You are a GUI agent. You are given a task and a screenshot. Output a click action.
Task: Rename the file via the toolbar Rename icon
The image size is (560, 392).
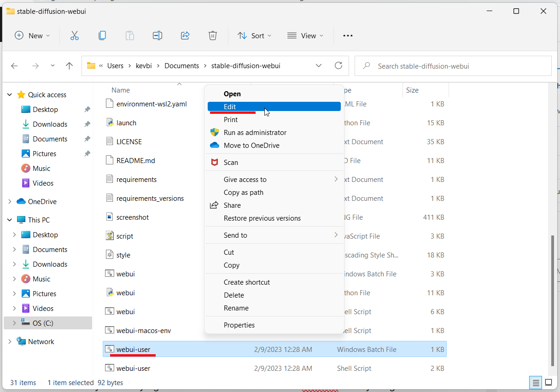[x=157, y=35]
